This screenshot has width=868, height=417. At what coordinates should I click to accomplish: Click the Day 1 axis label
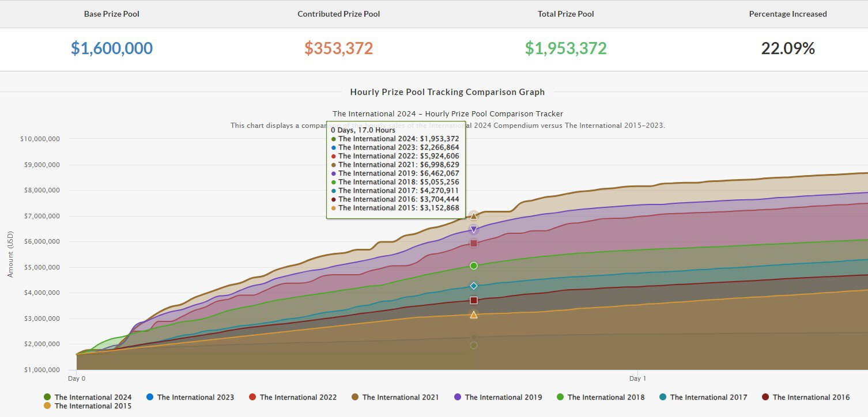point(637,379)
